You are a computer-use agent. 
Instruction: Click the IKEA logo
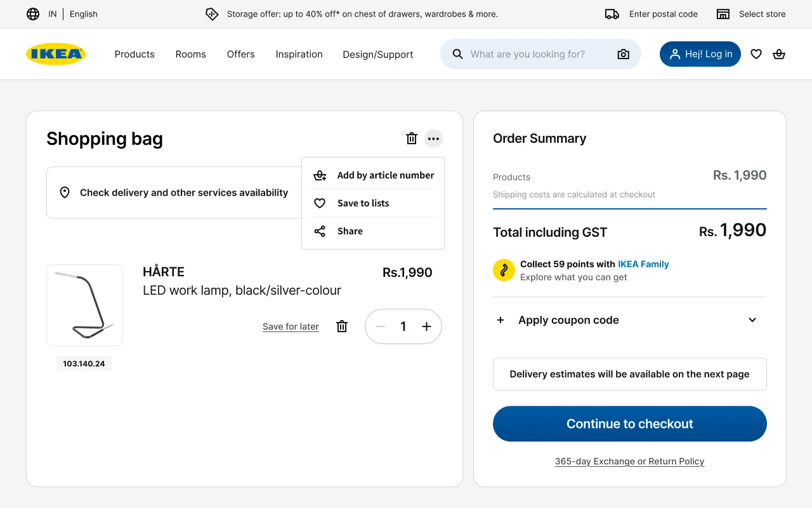(56, 54)
